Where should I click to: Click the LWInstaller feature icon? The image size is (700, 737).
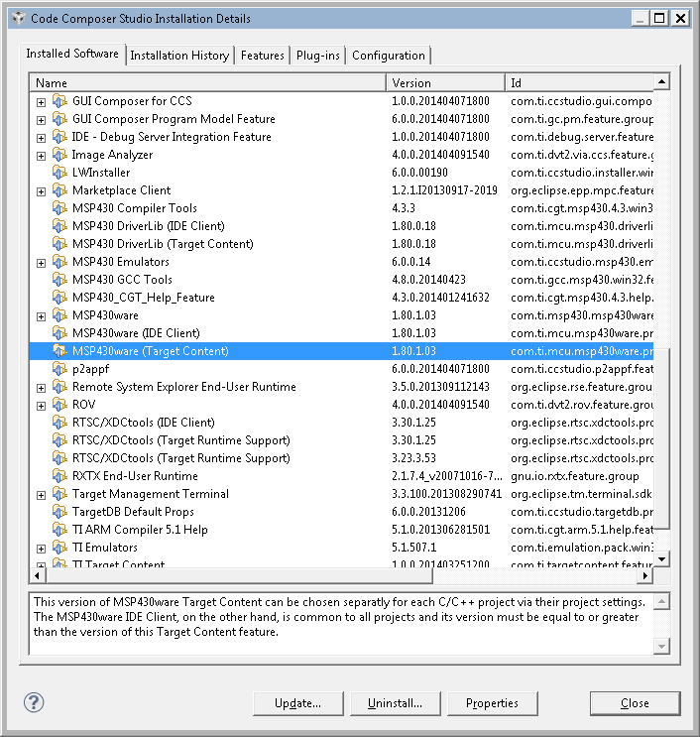(x=59, y=173)
